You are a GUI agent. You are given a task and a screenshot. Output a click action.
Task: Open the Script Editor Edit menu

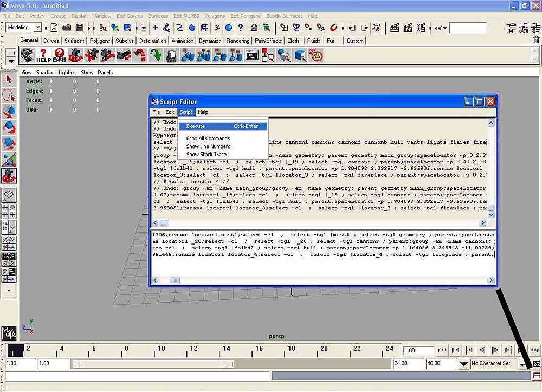click(169, 112)
